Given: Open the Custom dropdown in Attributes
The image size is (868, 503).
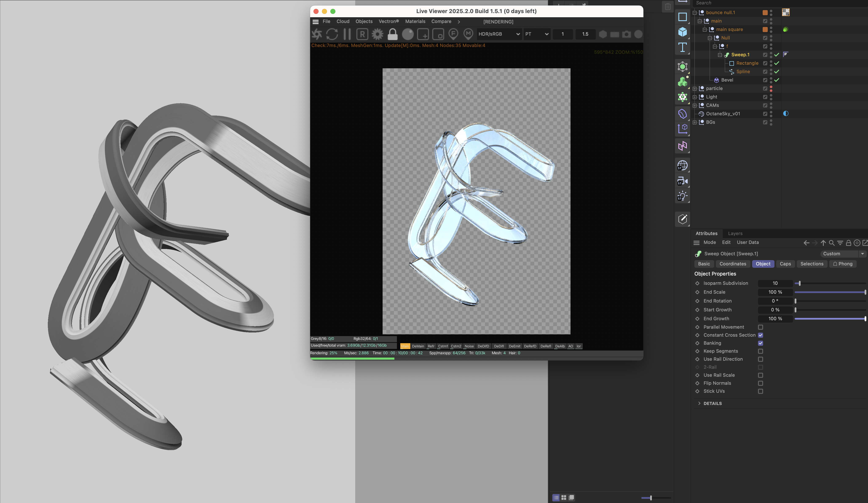Looking at the screenshot, I should [x=844, y=254].
